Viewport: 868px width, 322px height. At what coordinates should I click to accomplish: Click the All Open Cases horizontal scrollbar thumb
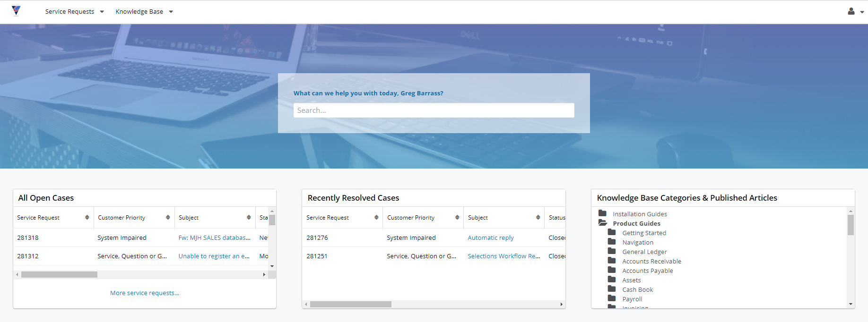pos(59,274)
